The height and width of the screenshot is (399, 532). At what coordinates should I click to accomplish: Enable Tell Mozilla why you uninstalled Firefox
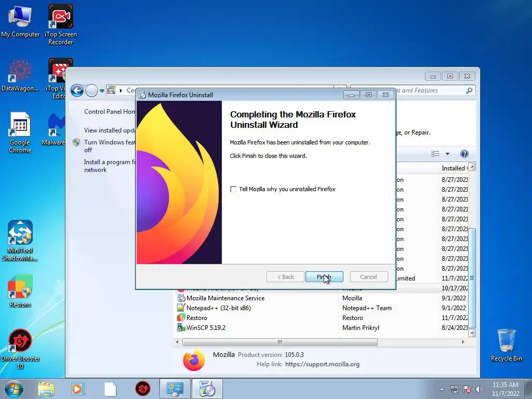233,189
